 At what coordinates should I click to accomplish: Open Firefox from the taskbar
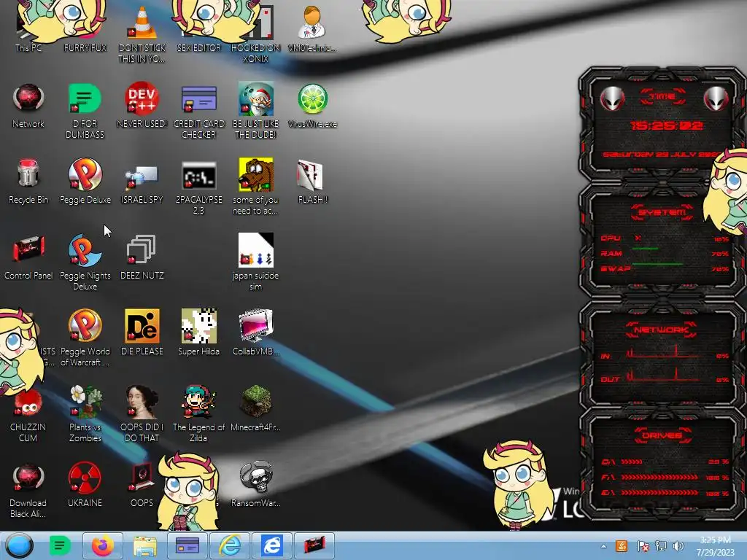click(x=102, y=545)
